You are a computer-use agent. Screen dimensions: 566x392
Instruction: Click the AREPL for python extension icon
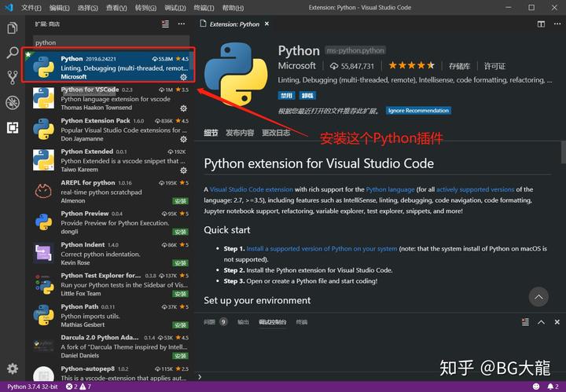(43, 191)
